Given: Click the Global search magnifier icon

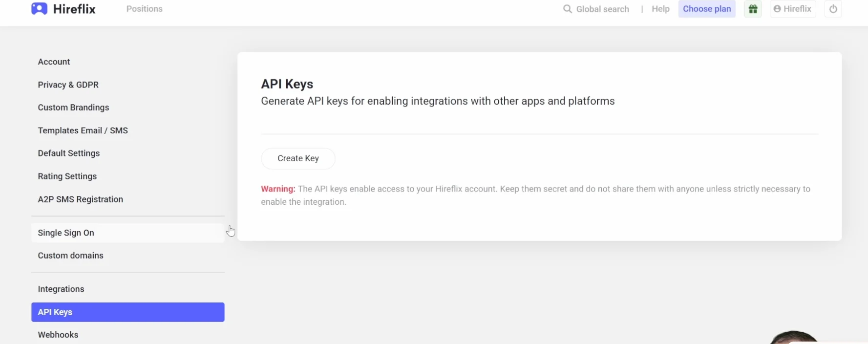Looking at the screenshot, I should coord(567,9).
